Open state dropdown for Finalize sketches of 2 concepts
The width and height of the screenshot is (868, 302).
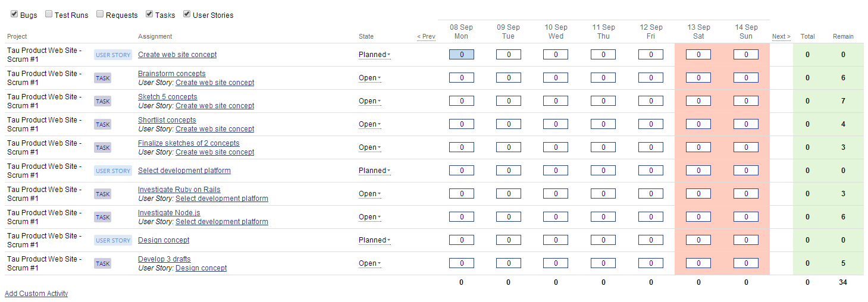coord(369,147)
